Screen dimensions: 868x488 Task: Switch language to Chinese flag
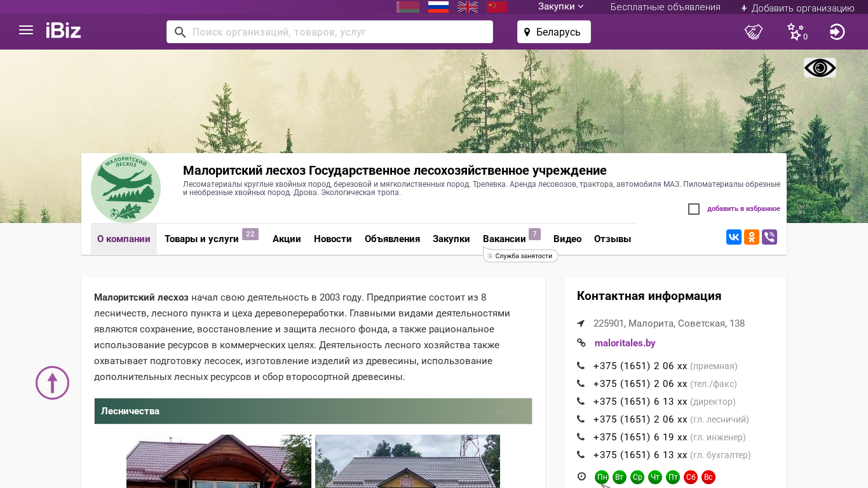tap(497, 7)
